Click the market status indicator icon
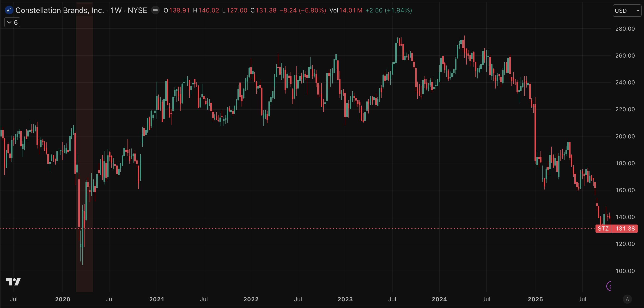The image size is (644, 308). click(x=155, y=10)
